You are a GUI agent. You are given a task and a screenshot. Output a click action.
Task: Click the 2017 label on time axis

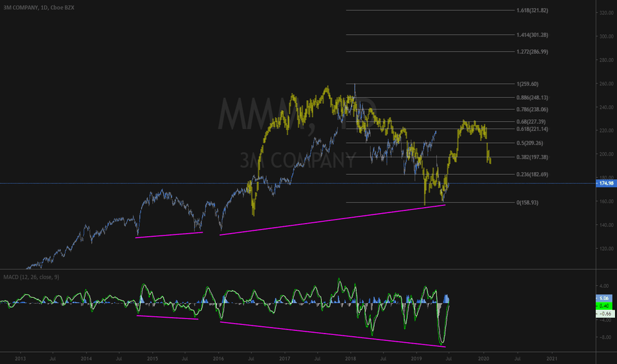[x=285, y=359]
